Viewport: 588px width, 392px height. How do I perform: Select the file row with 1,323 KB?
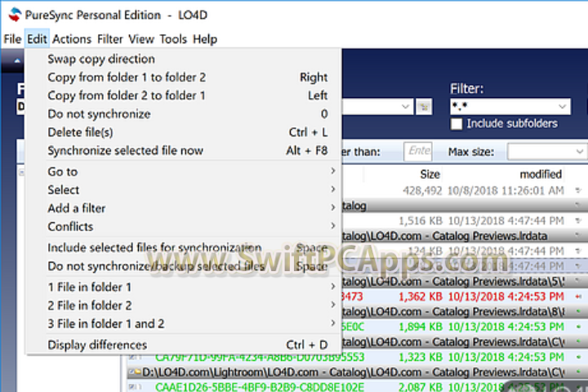[358, 357]
